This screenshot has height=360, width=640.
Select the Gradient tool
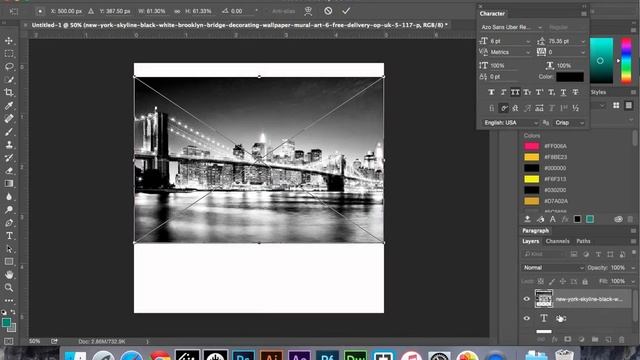tap(9, 184)
